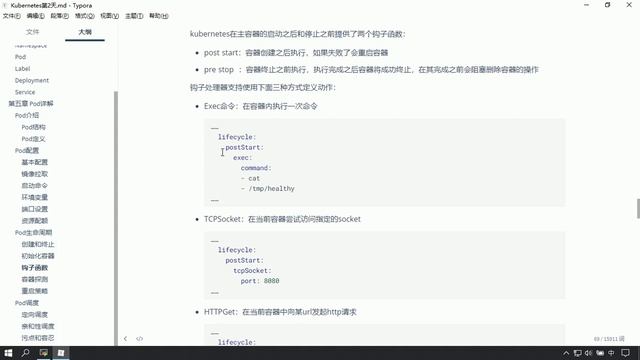Go to 环境变量 outline entry
Image resolution: width=640 pixels, height=360 pixels.
(x=35, y=198)
